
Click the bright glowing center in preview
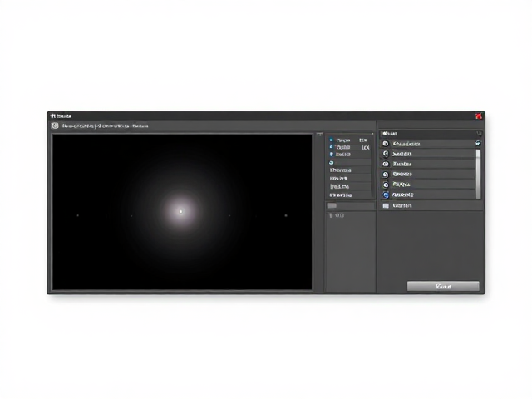(x=181, y=211)
